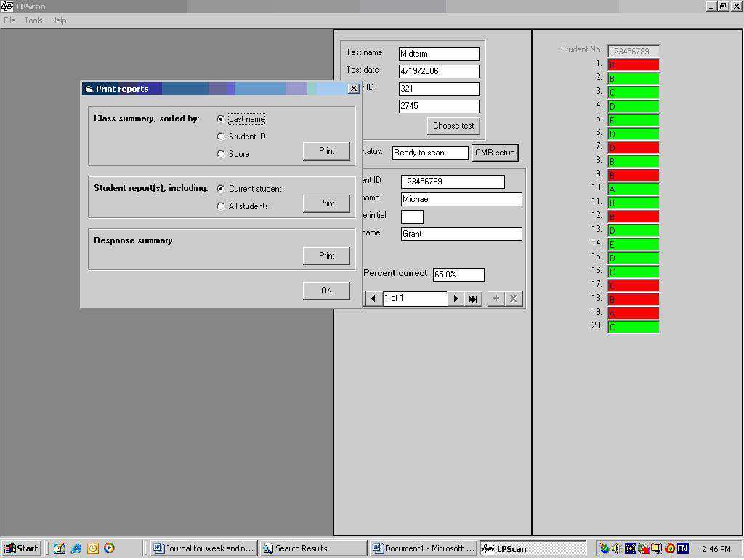Select the answer box for question 14
This screenshot has height=560, width=744.
(x=634, y=244)
